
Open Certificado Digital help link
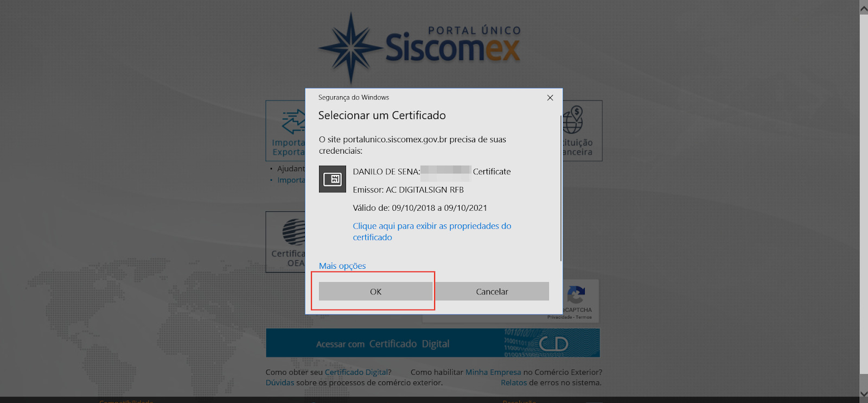(x=356, y=372)
